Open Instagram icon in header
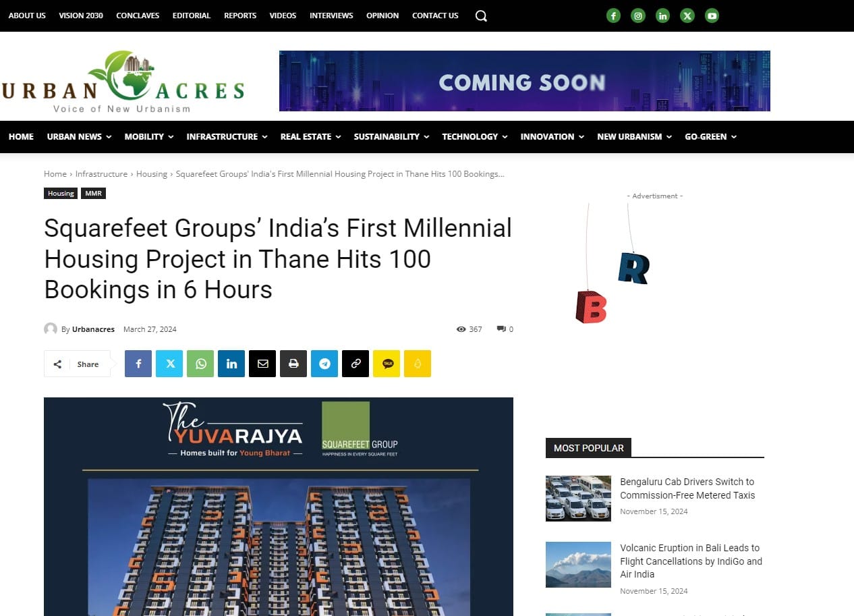 point(637,16)
